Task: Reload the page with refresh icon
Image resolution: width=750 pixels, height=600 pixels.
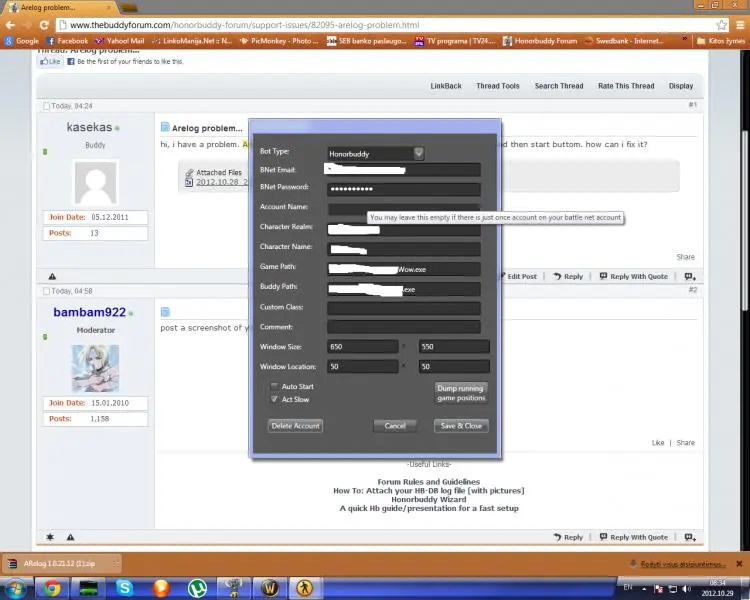Action: [44, 25]
